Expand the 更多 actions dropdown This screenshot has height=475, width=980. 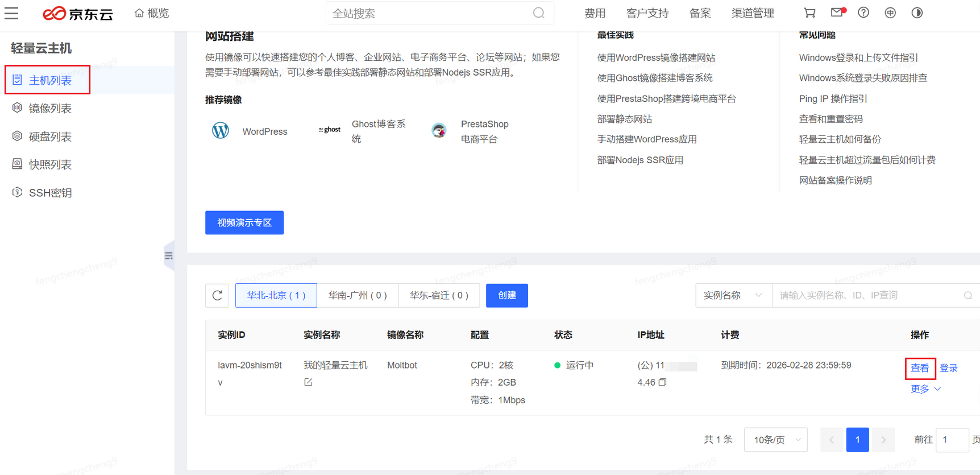925,389
